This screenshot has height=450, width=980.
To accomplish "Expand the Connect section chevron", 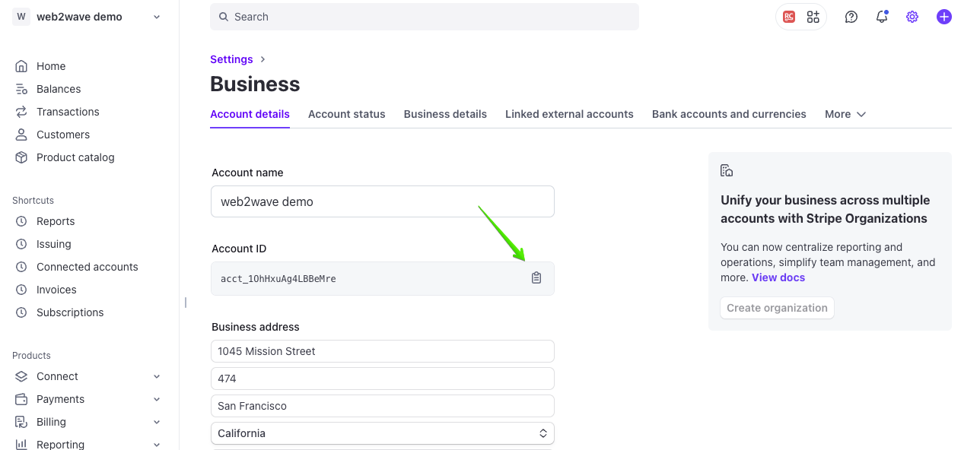I will [x=157, y=376].
